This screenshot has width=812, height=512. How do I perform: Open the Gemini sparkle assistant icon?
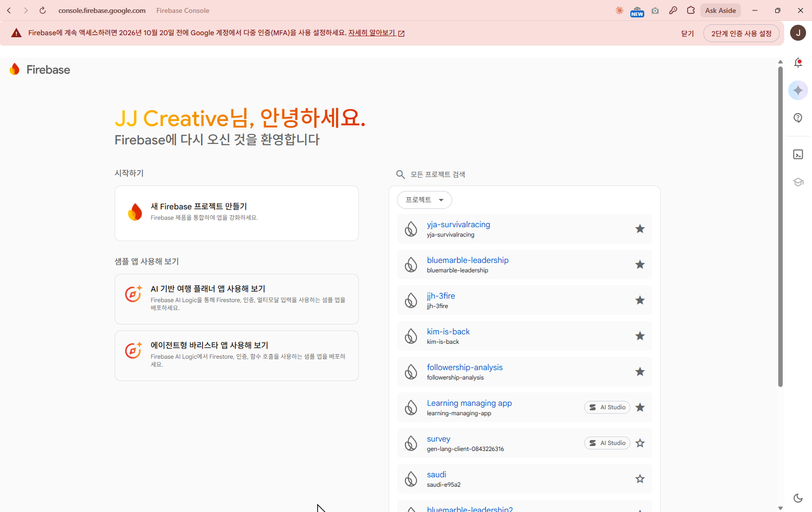pos(798,90)
